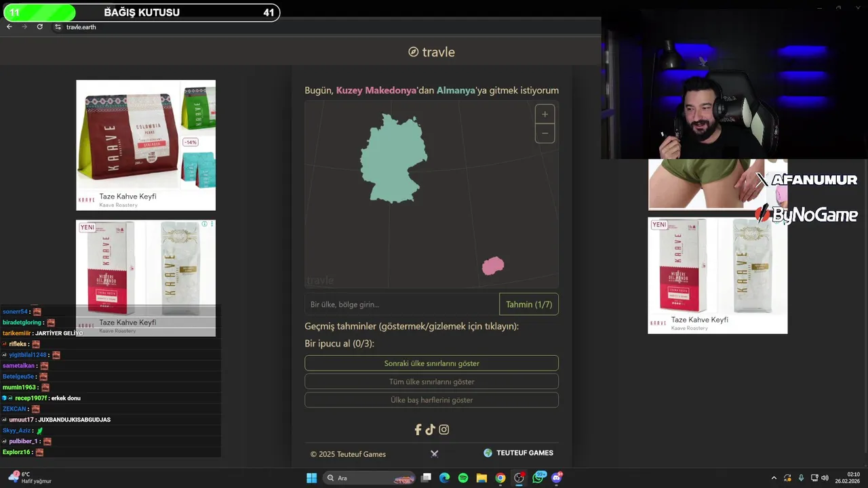The height and width of the screenshot is (488, 868).
Task: Open WhatsApp from taskbar
Action: (x=539, y=478)
